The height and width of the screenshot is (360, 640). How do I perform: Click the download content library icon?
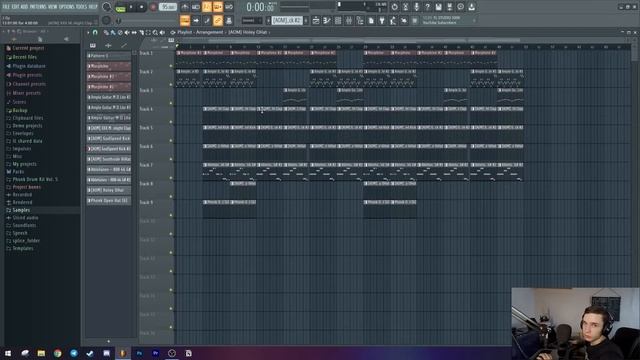471,7
